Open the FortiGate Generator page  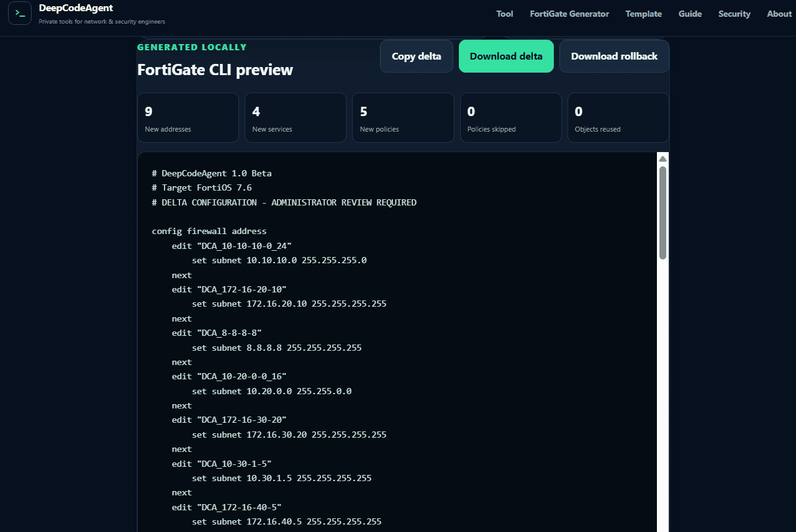click(569, 14)
